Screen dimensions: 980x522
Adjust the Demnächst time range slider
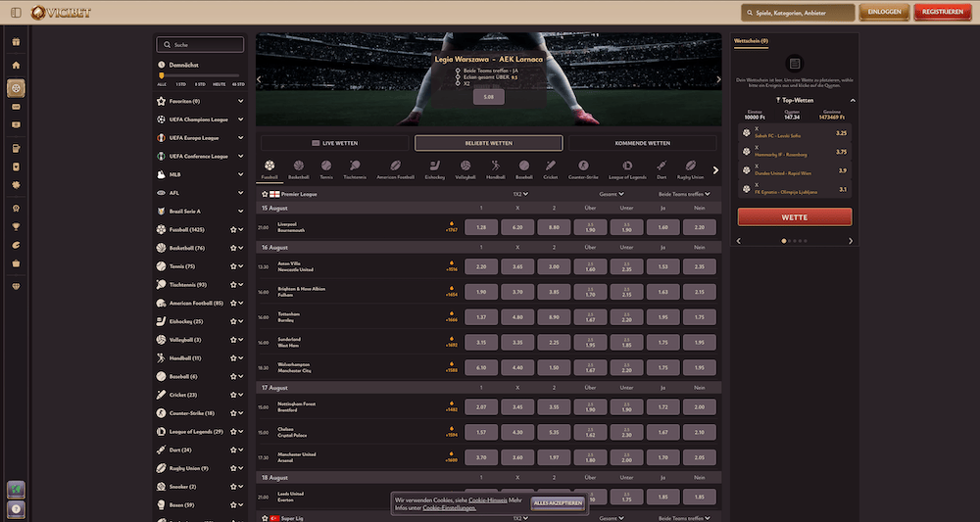coord(161,75)
